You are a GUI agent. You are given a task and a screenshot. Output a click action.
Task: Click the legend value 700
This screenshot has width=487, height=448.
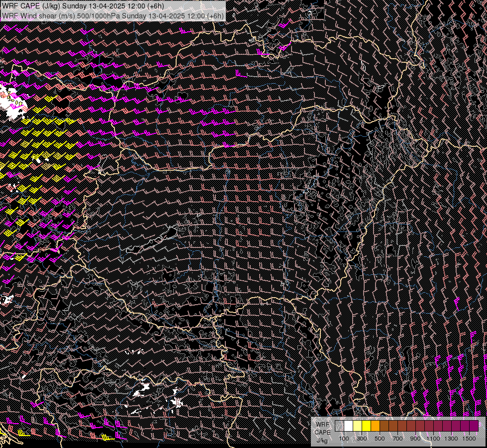[x=397, y=439]
